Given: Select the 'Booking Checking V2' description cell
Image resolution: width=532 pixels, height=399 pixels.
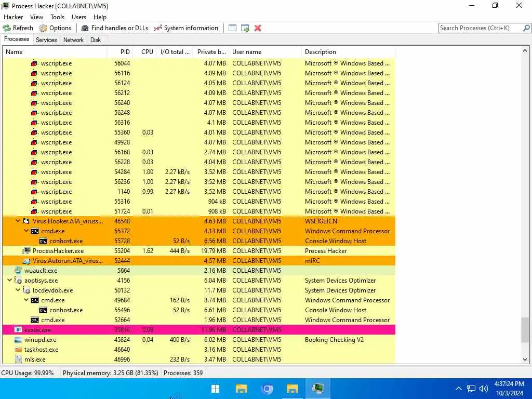Looking at the screenshot, I should [334, 340].
